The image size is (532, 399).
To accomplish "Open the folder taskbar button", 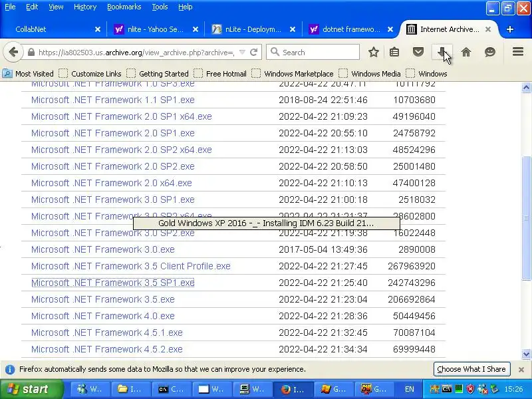I will (x=131, y=389).
